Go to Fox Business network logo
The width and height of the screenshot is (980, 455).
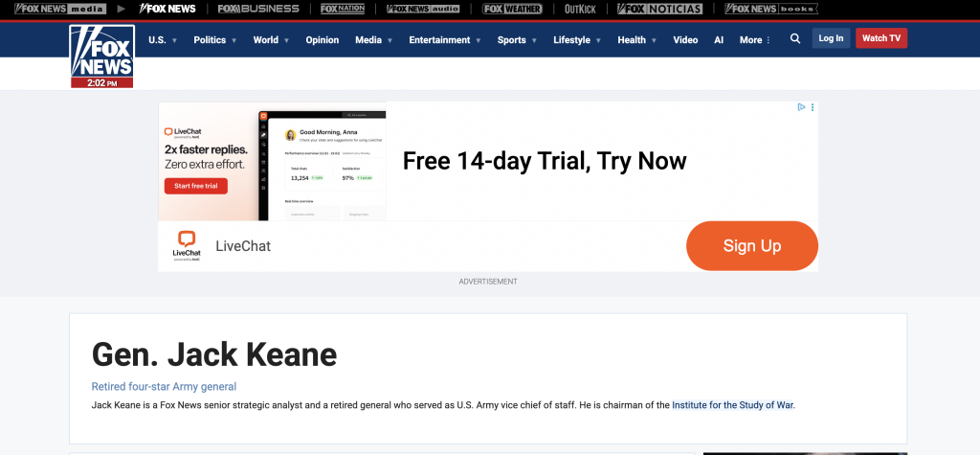[x=258, y=9]
